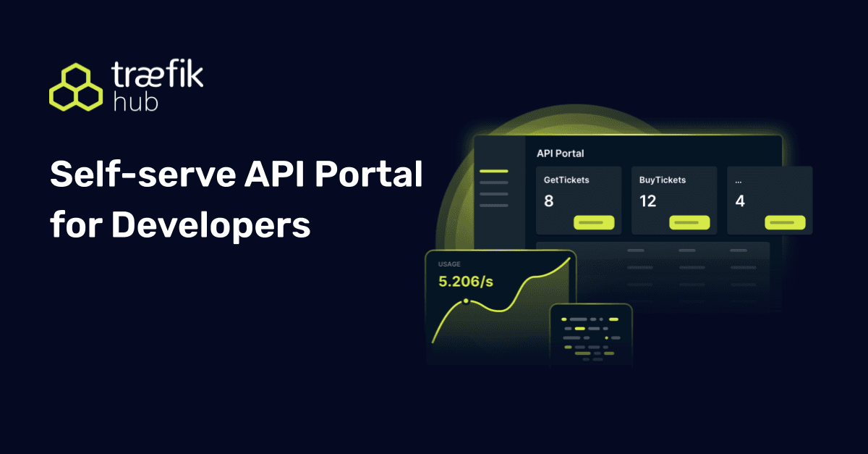Click the API Portal heading
The image size is (868, 454).
point(560,154)
